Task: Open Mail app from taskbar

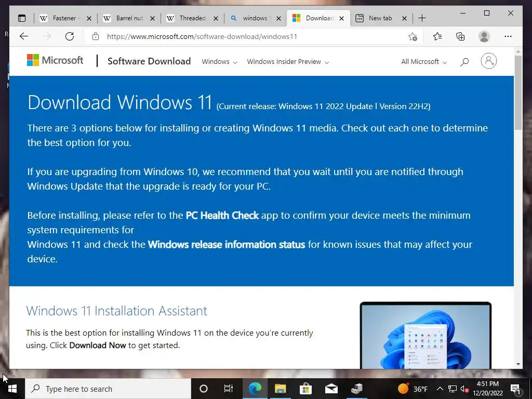Action: click(x=331, y=389)
